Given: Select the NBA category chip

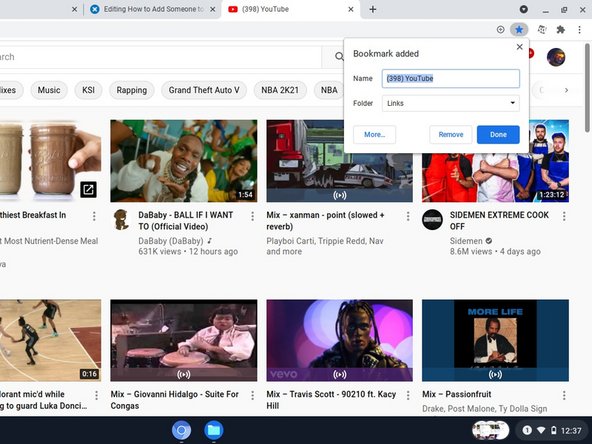Looking at the screenshot, I should (329, 90).
